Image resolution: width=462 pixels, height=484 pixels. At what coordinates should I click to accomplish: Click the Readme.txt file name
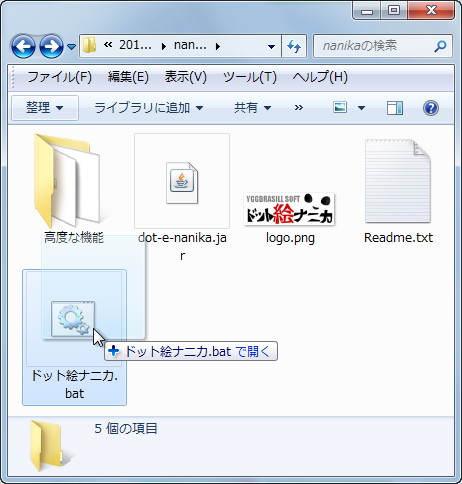(398, 237)
